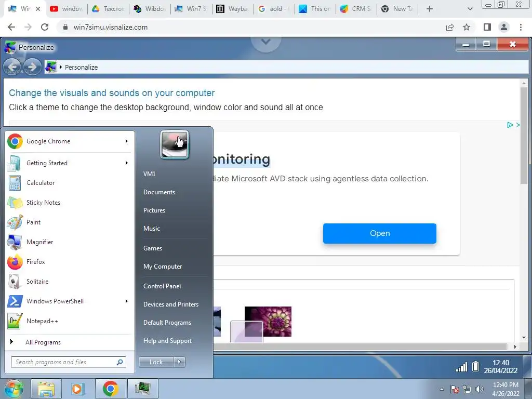Click the round dropdown chevron above Personalize window

(266, 43)
